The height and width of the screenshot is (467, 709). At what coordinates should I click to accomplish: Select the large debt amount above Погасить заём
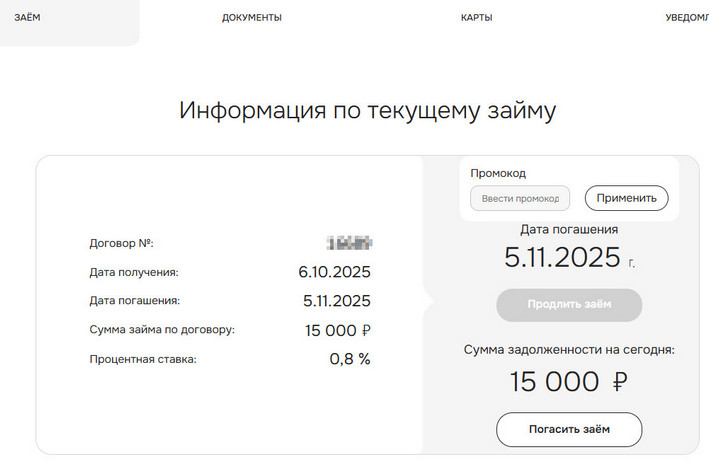click(x=568, y=382)
